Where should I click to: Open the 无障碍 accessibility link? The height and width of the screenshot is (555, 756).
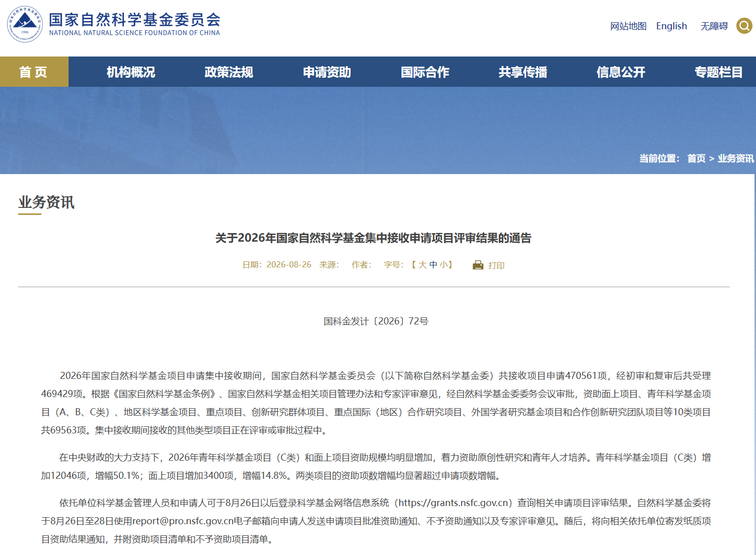tap(714, 26)
